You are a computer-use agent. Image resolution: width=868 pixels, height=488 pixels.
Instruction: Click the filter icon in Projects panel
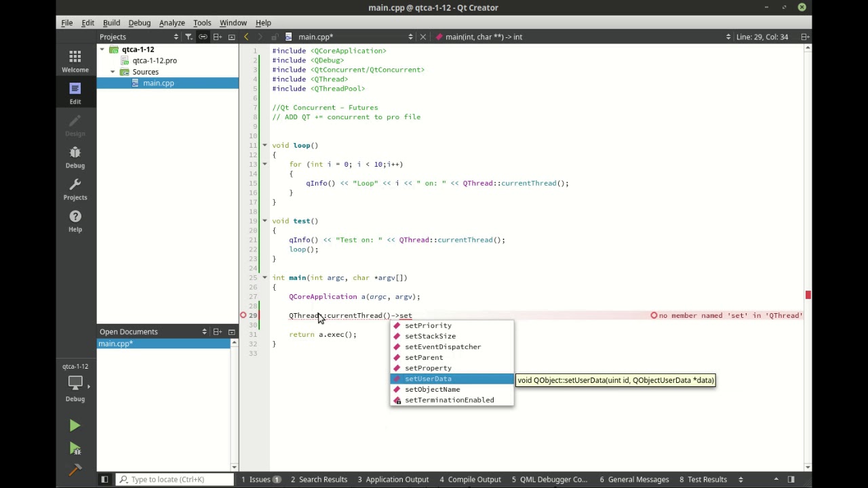coord(189,37)
